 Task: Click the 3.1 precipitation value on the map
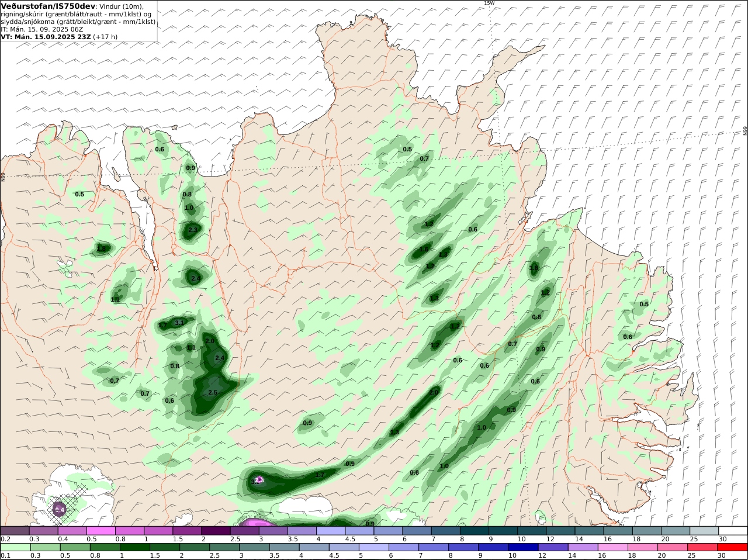pos(179,322)
